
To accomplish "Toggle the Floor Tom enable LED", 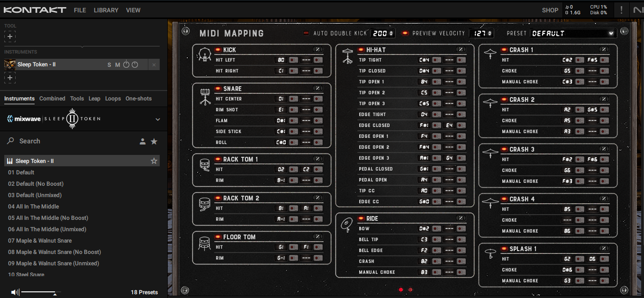I will [x=218, y=236].
